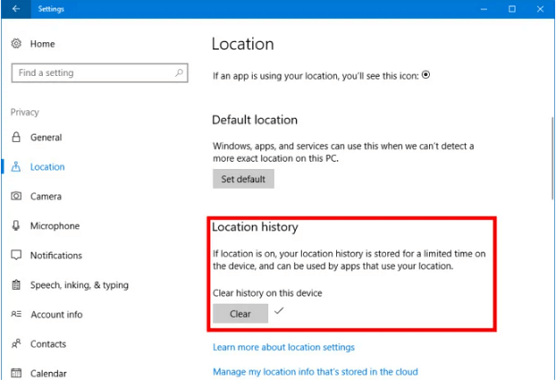Screen dimensions: 556x380
Task: Click the vertical scrollbar on the right
Action: pyautogui.click(x=552, y=158)
